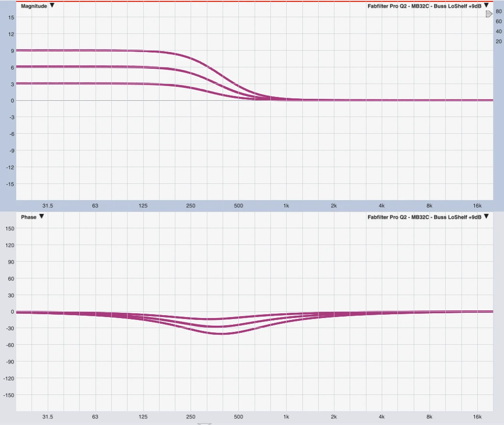Click the coherence threshold arrow handle near 80
504x425 pixels.
pos(489,14)
